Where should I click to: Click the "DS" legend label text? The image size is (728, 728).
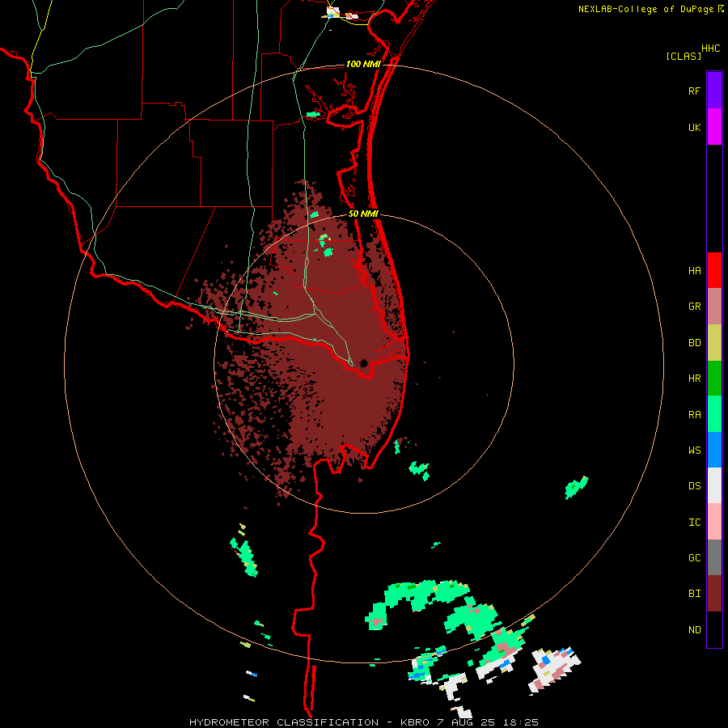coord(694,486)
